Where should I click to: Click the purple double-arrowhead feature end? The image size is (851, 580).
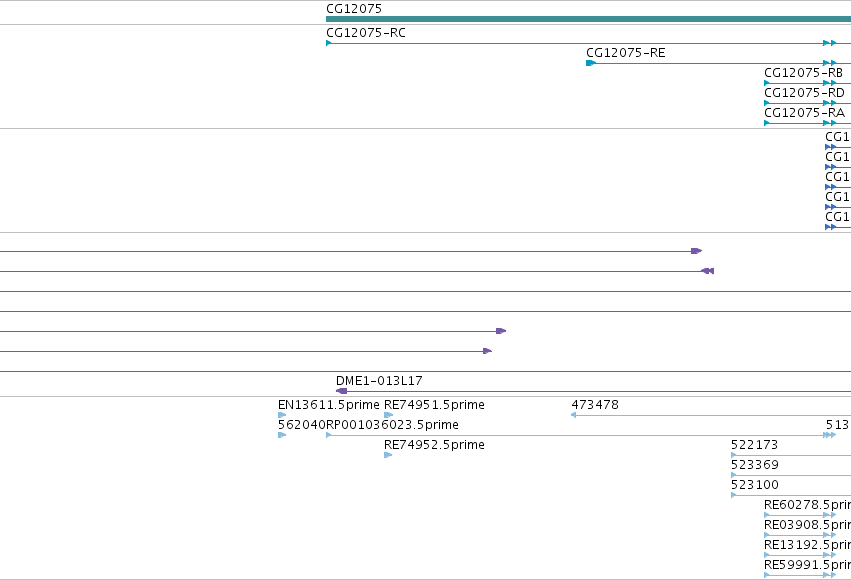point(707,271)
